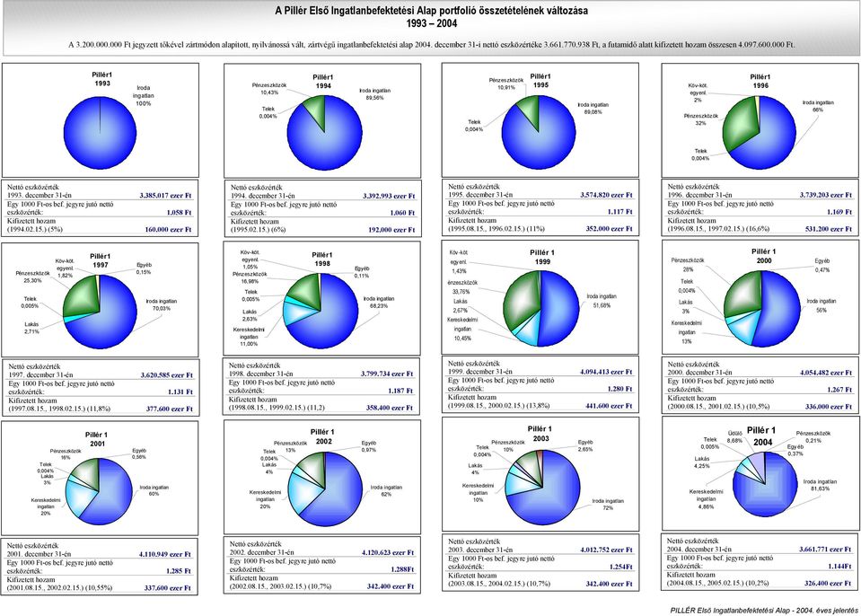861x616 pixels.
Task: Click the Pillér1 1994 pie chart
Action: tap(324, 133)
